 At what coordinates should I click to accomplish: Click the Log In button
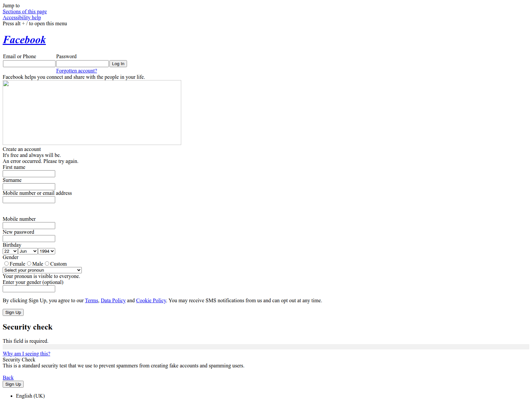click(x=118, y=64)
